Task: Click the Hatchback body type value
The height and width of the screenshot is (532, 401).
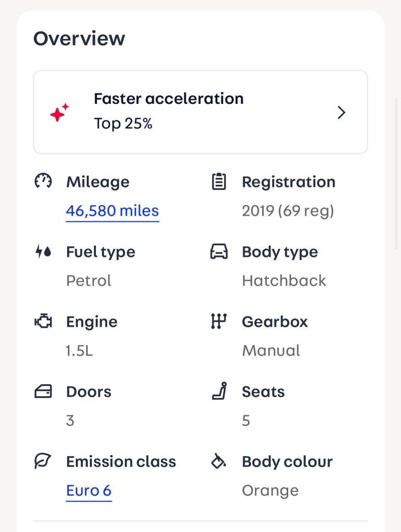Action: (284, 280)
